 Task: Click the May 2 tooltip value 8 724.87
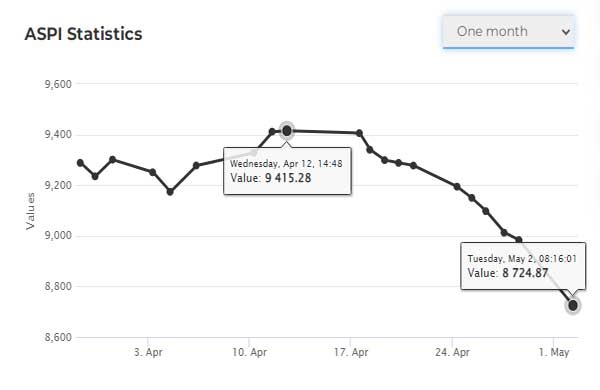[525, 273]
